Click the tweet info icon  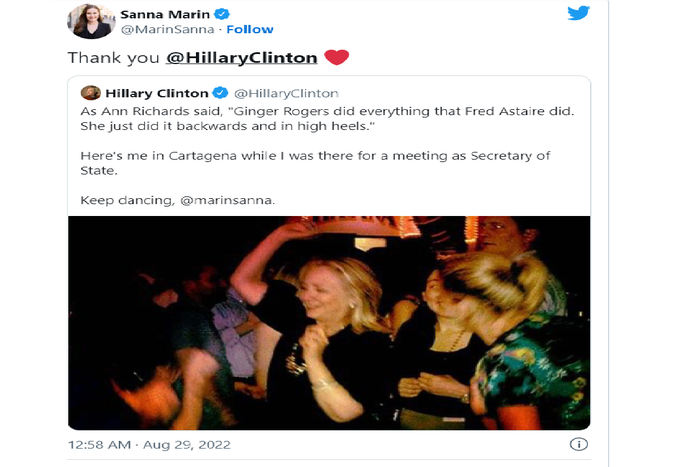[577, 444]
